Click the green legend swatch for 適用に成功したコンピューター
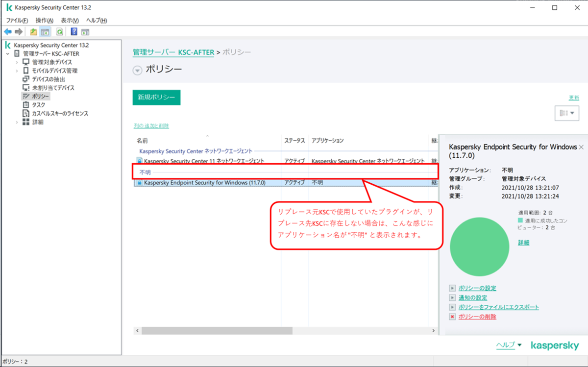Screen dimensions: 588x367 click(x=520, y=220)
